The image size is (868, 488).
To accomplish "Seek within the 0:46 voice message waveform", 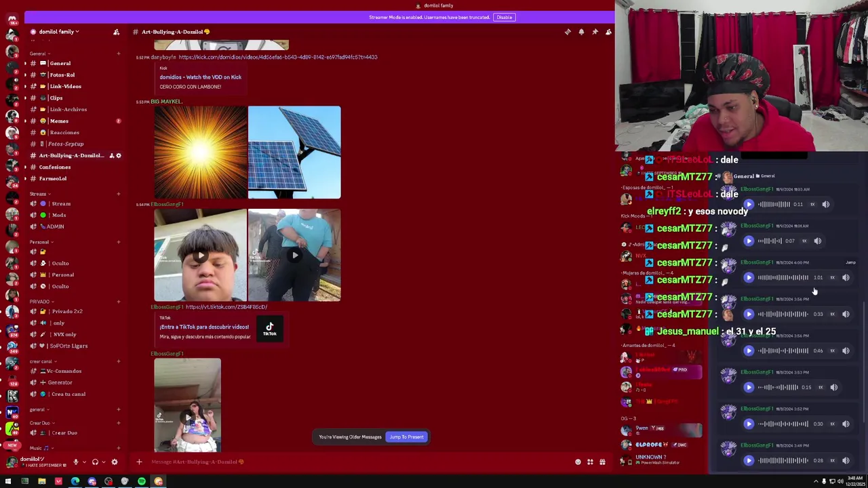I will pyautogui.click(x=783, y=350).
